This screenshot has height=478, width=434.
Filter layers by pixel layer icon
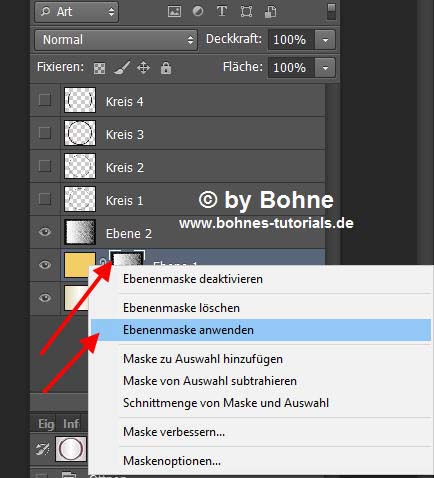point(174,12)
